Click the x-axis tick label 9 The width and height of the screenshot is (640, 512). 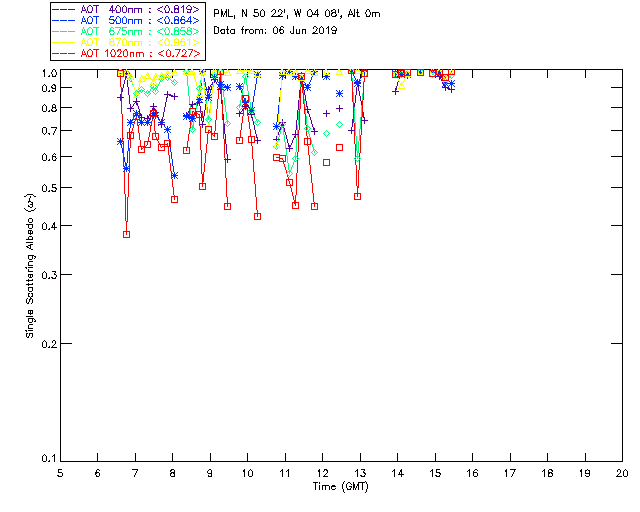210,472
